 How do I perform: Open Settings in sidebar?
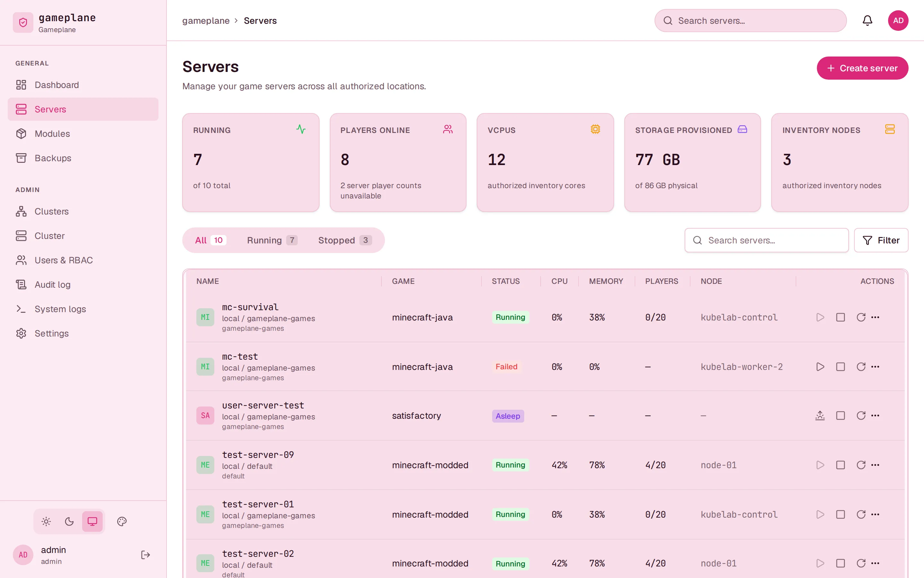click(83, 333)
